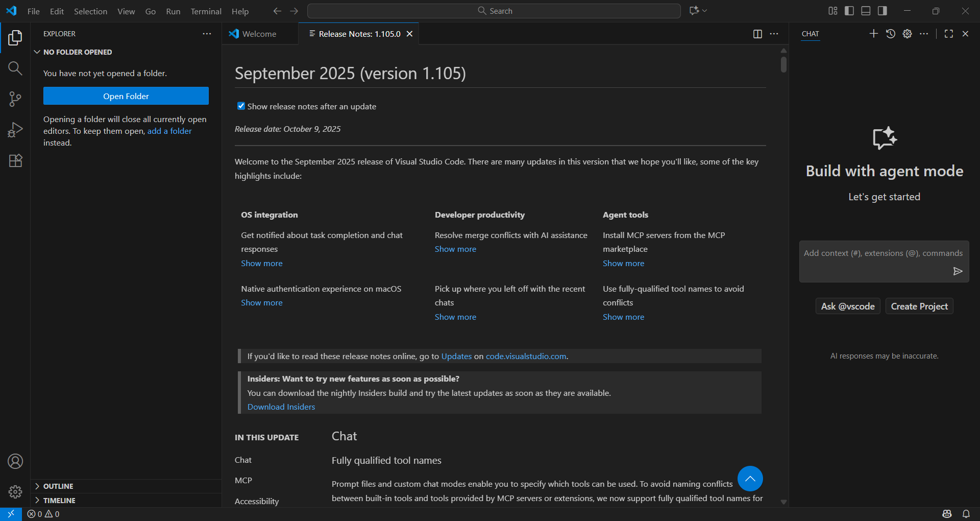Open the File menu
The image size is (980, 521).
tap(34, 11)
